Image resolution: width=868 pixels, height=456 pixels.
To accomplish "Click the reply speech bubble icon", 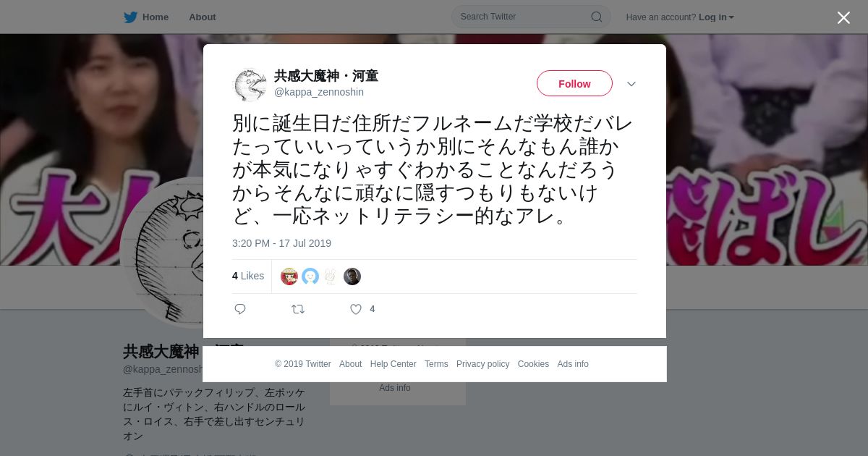I will [x=240, y=309].
